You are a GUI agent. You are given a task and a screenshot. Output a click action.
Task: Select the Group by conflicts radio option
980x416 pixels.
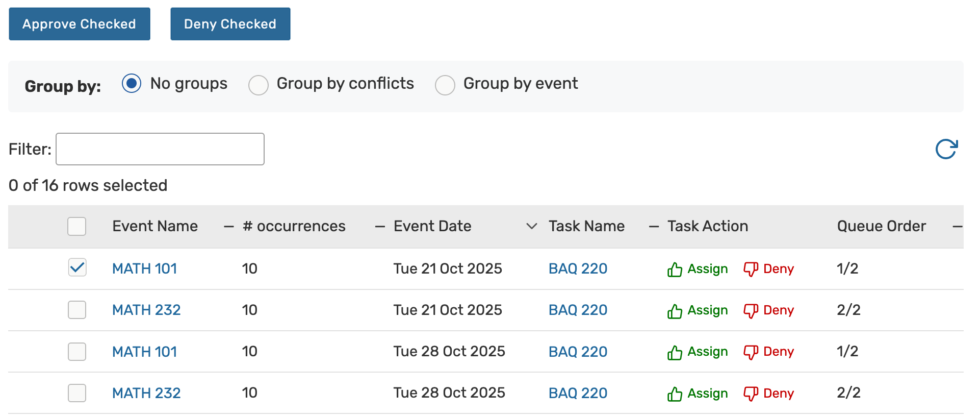pos(259,85)
